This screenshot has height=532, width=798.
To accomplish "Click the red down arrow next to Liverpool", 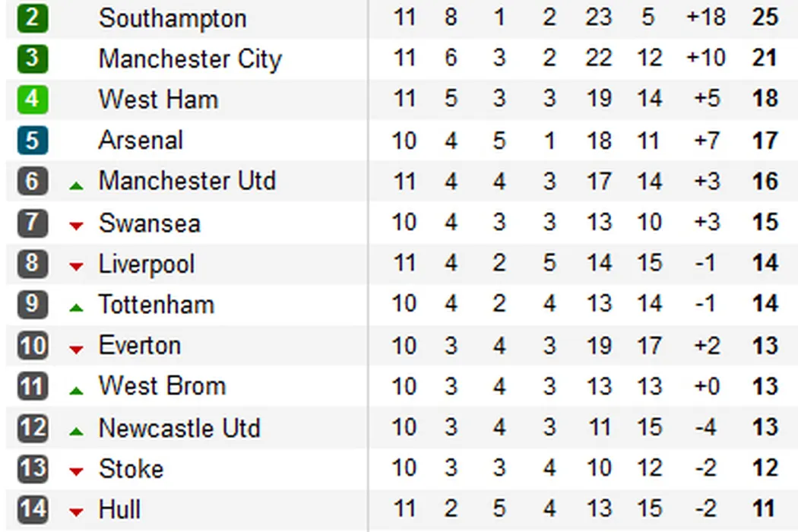I will (76, 266).
